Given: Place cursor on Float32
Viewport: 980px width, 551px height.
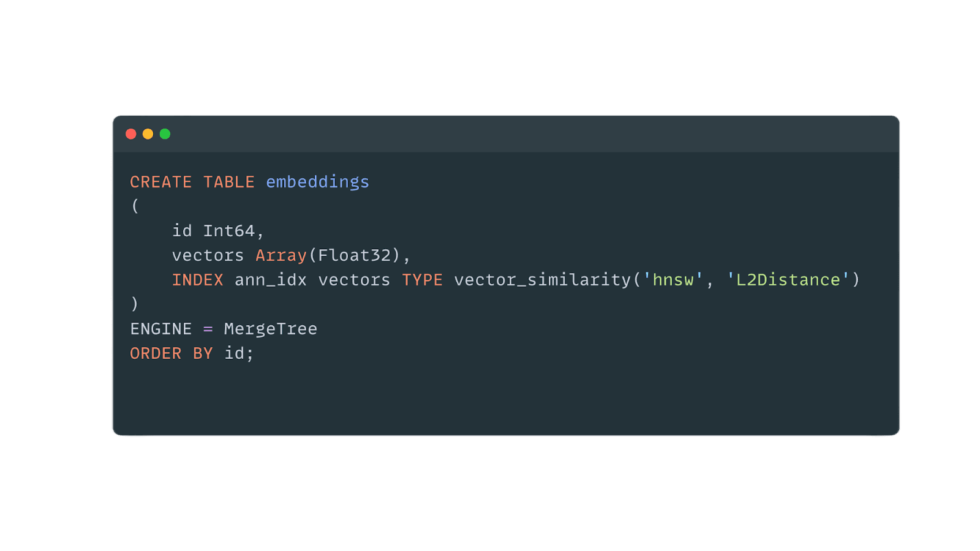Looking at the screenshot, I should tap(355, 256).
